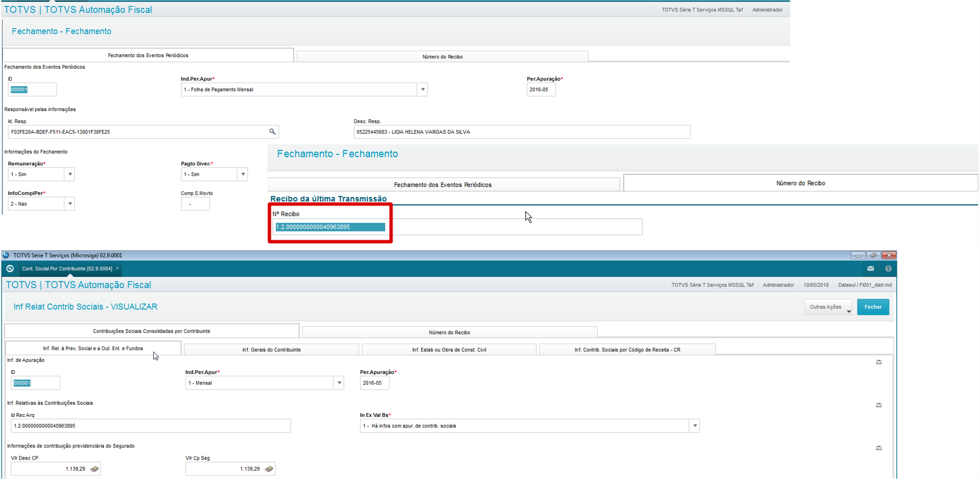Click the Responsável pelas informações section label
980x479 pixels.
tap(40, 109)
